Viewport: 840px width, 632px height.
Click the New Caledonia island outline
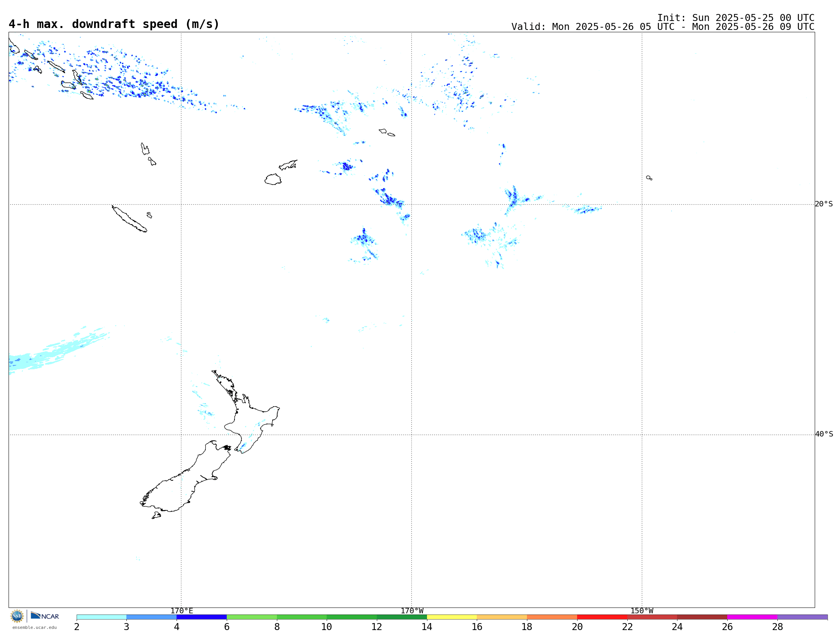129,219
